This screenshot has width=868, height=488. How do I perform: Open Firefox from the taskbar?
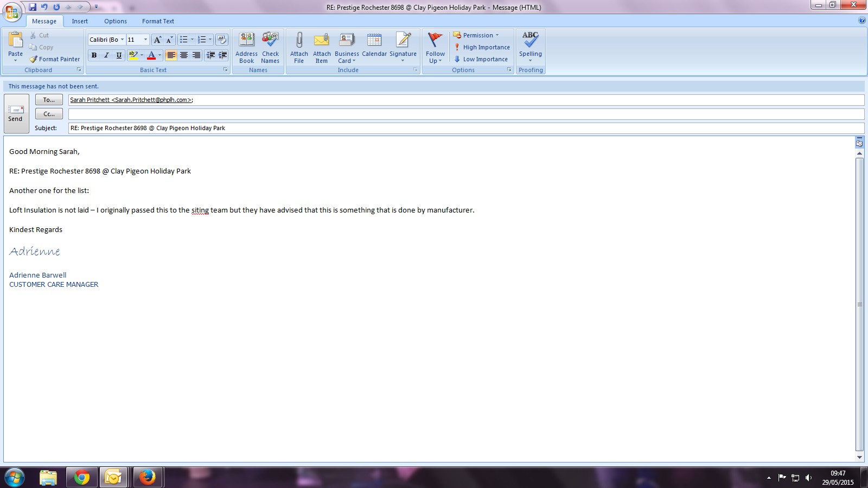[147, 477]
